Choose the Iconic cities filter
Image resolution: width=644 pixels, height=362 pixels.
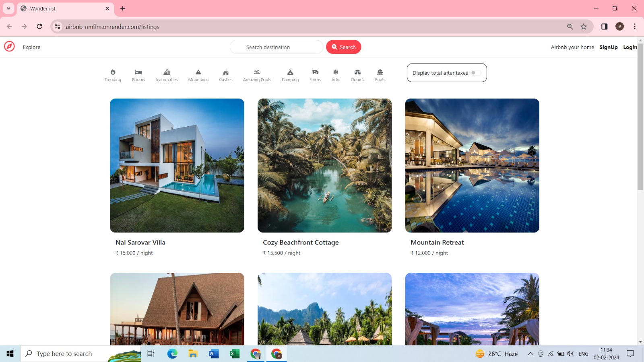click(x=167, y=75)
